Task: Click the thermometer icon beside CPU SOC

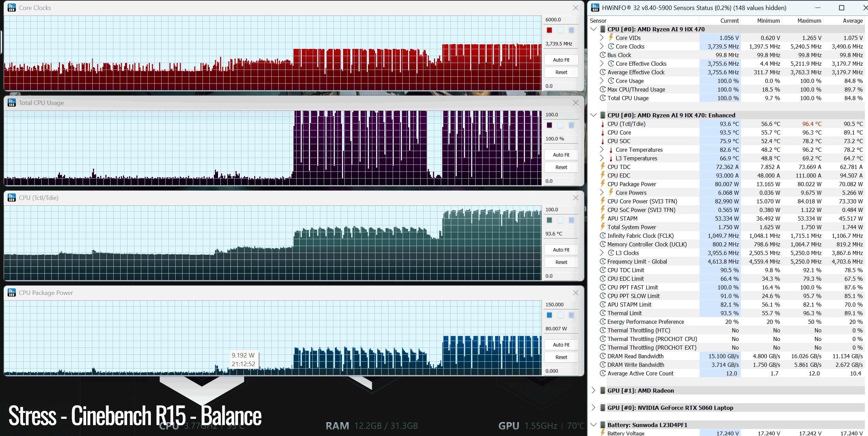Action: point(603,141)
